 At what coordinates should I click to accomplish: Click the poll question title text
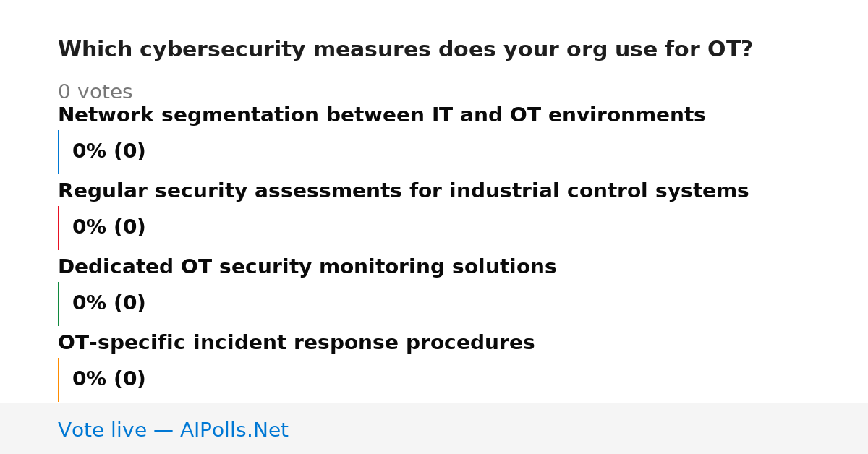(405, 50)
